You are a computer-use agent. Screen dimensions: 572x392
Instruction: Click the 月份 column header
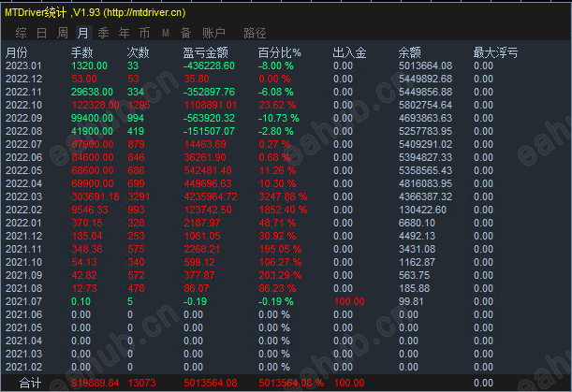17,53
